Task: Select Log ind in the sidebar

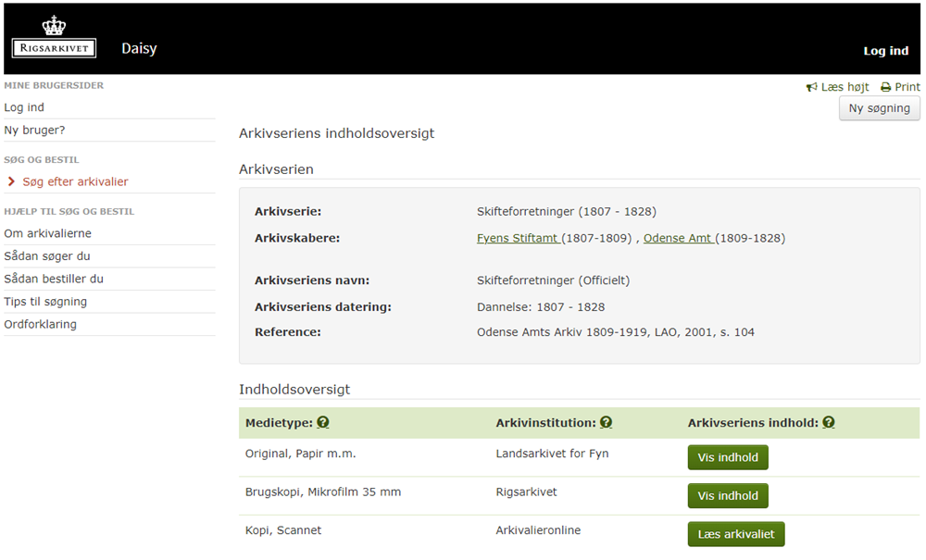Action: tap(24, 107)
